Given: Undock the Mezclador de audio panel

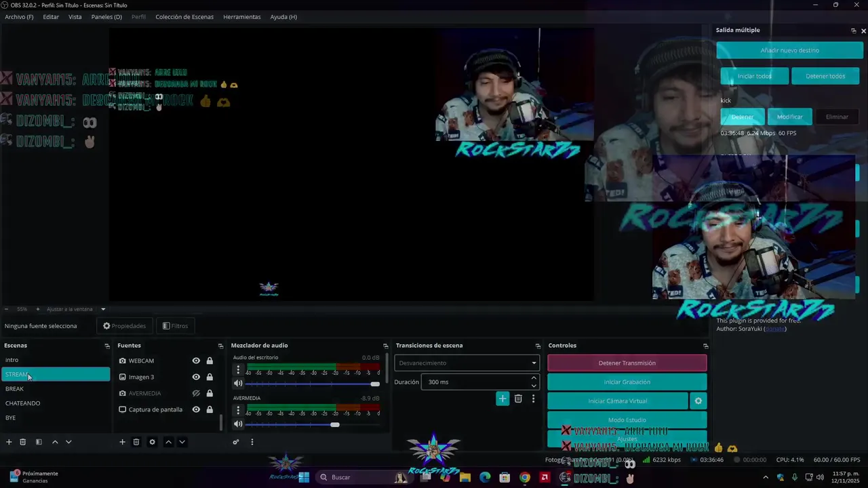Looking at the screenshot, I should (x=386, y=346).
